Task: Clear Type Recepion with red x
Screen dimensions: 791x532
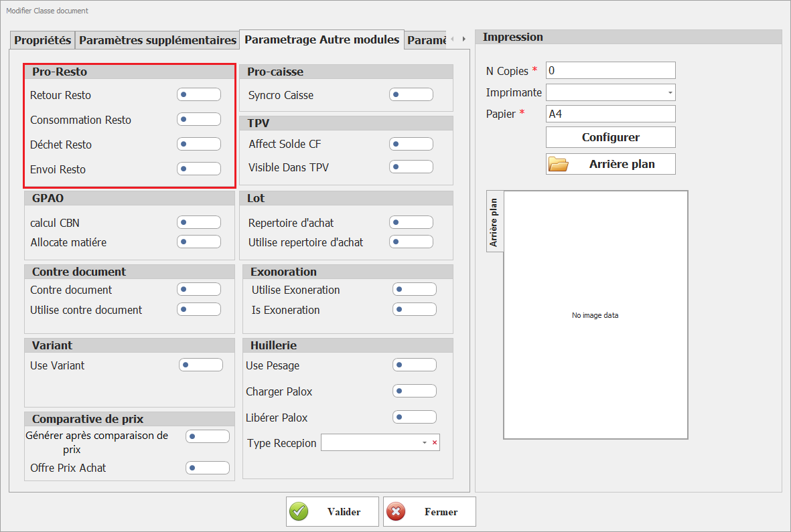Action: pos(434,443)
